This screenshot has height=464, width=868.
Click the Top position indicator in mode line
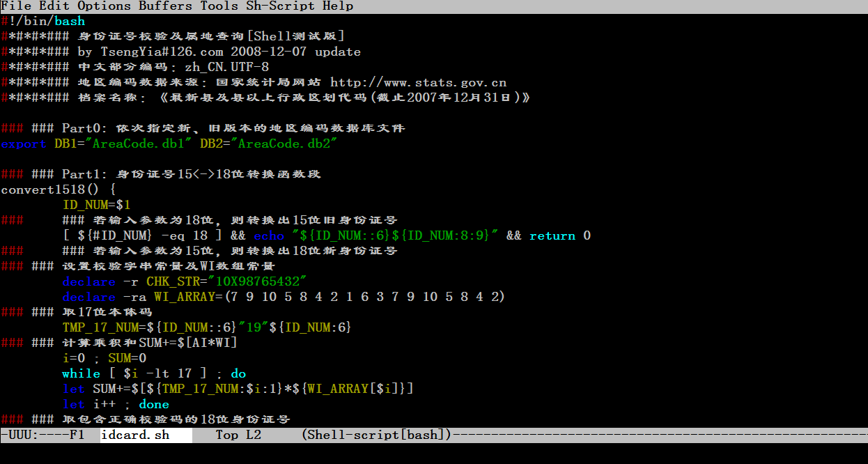coord(226,435)
